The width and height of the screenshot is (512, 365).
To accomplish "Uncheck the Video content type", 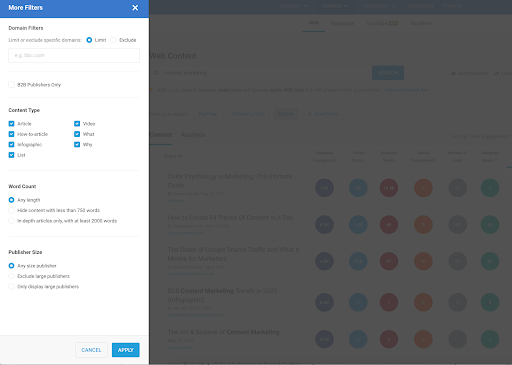I will 77,124.
